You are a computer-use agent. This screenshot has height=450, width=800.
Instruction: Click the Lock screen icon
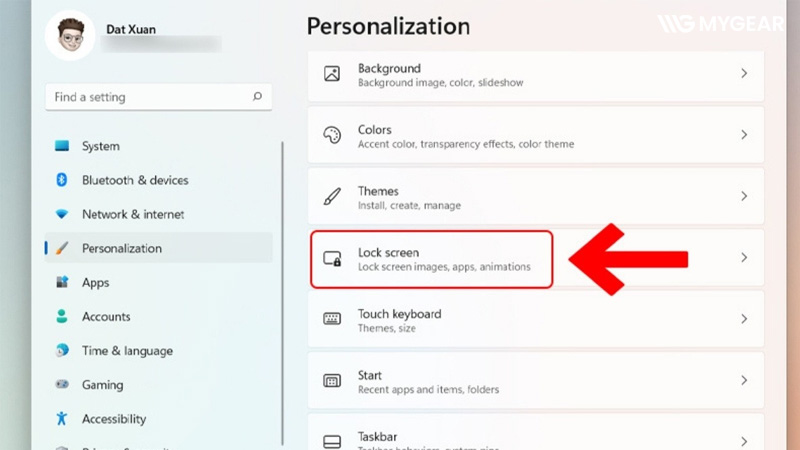coord(332,258)
